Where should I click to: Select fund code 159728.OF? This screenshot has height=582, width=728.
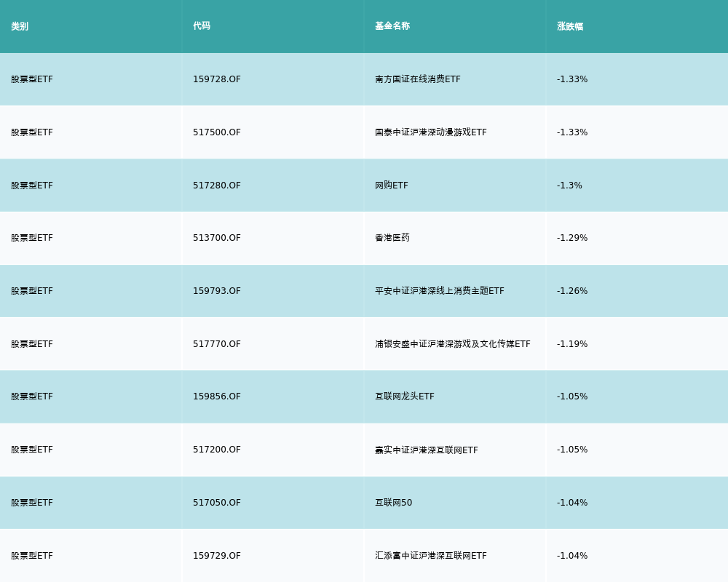coord(217,79)
